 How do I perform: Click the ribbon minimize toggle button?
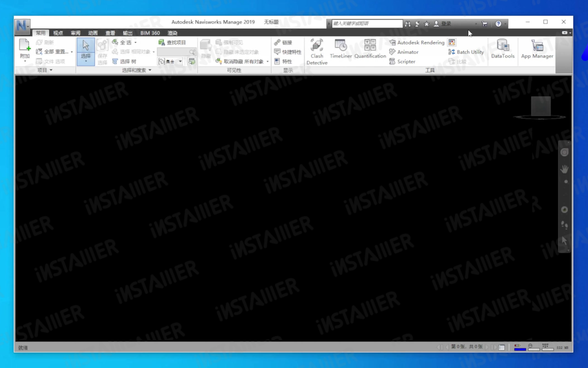pos(565,33)
